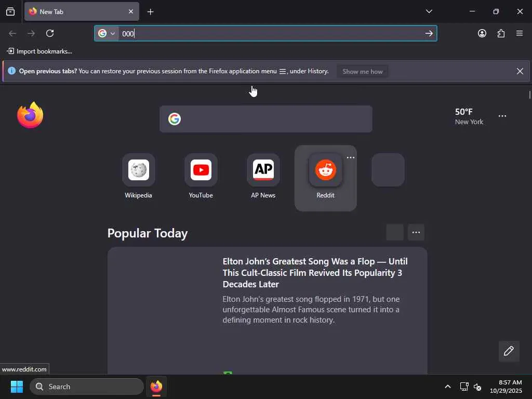Open the Windows Start menu
532x399 pixels.
[17, 387]
